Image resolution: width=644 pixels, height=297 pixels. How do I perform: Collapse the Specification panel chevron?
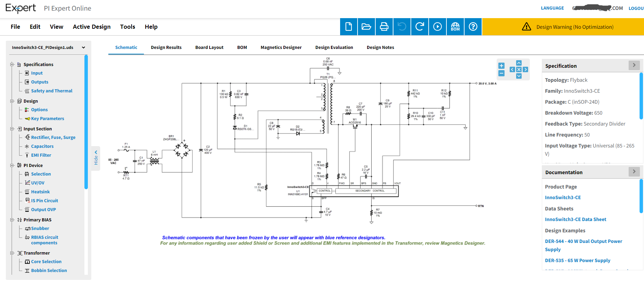[x=634, y=65]
